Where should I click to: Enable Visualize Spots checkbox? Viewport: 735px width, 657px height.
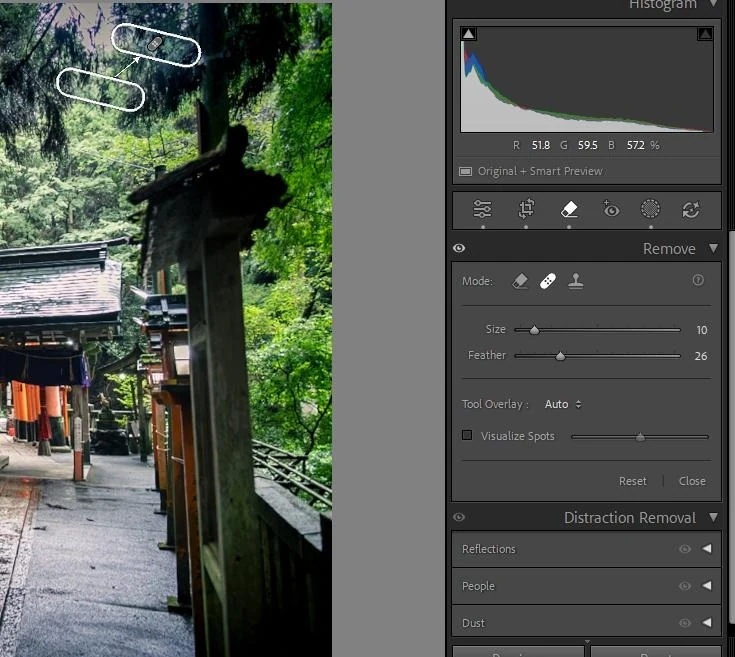tap(467, 435)
